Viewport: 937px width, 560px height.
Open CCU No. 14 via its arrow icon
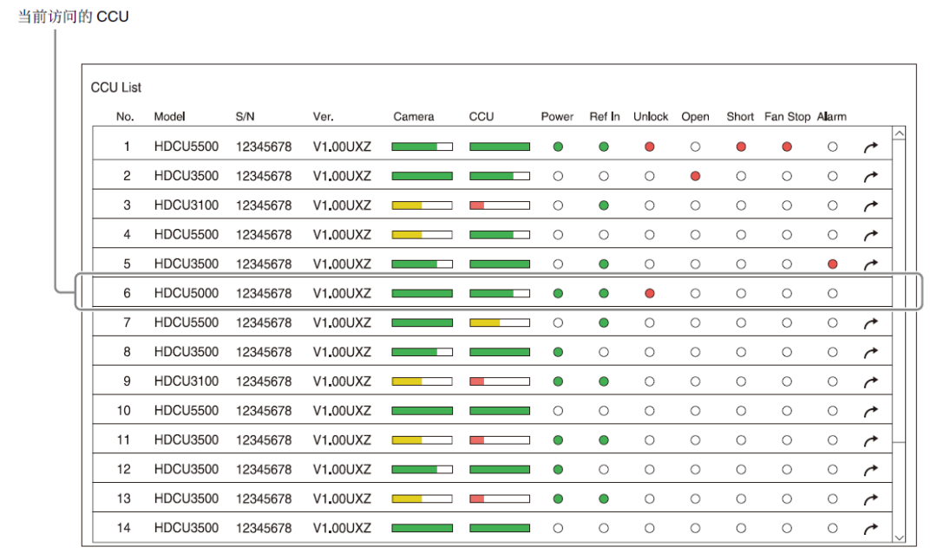871,529
